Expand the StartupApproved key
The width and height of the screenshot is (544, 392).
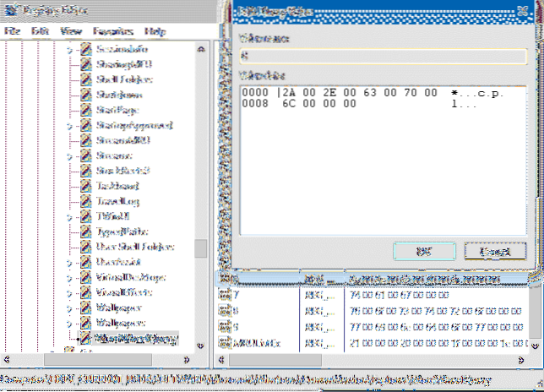coord(70,126)
